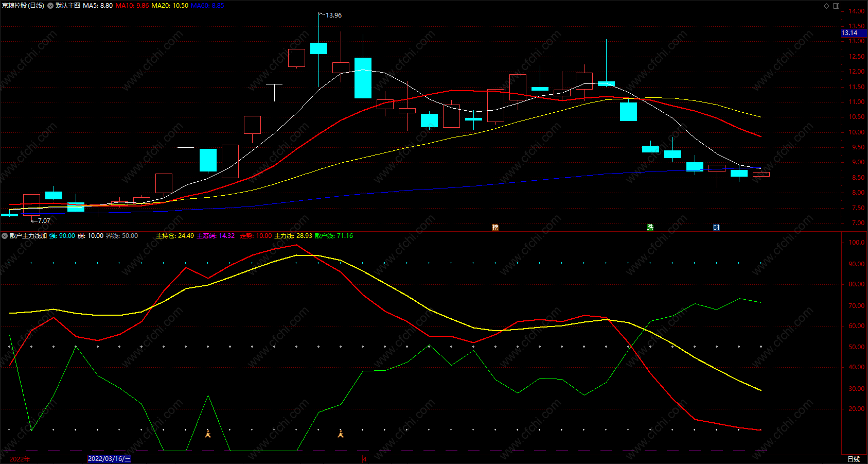The image size is (868, 464).
Task: Click the 跌 marker icon
Action: [x=650, y=227]
